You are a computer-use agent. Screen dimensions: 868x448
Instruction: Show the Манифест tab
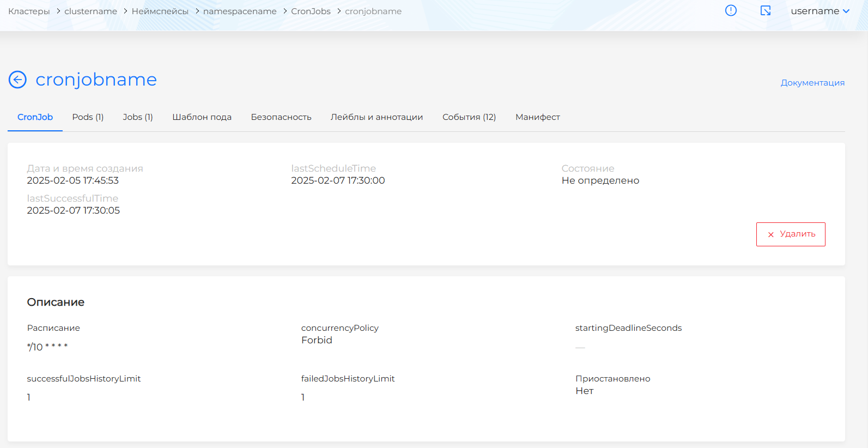pos(537,117)
